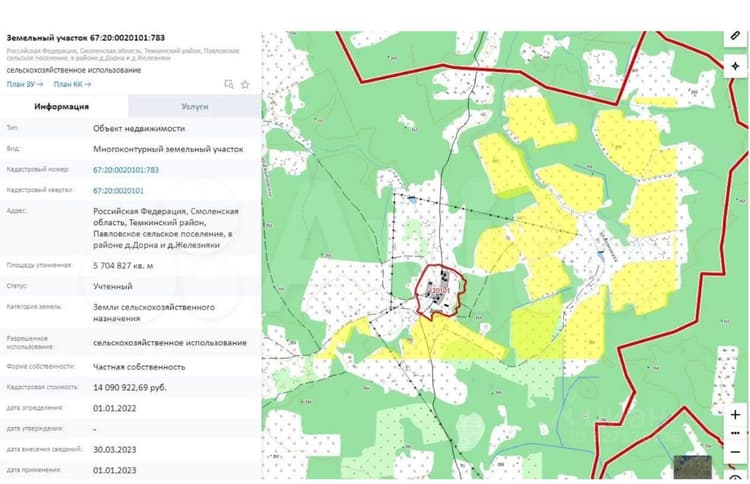750x484 pixels.
Task: Select the address text in Адрес row
Action: 165,228
